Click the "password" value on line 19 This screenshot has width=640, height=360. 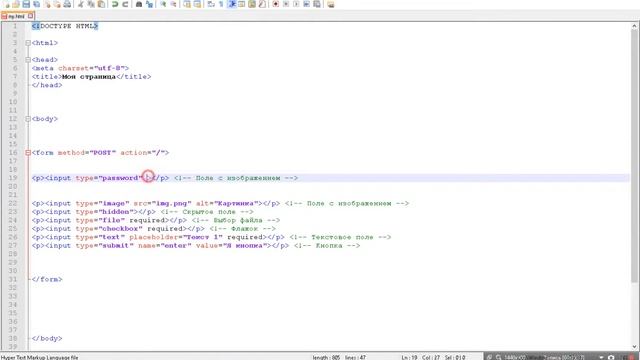click(120, 178)
